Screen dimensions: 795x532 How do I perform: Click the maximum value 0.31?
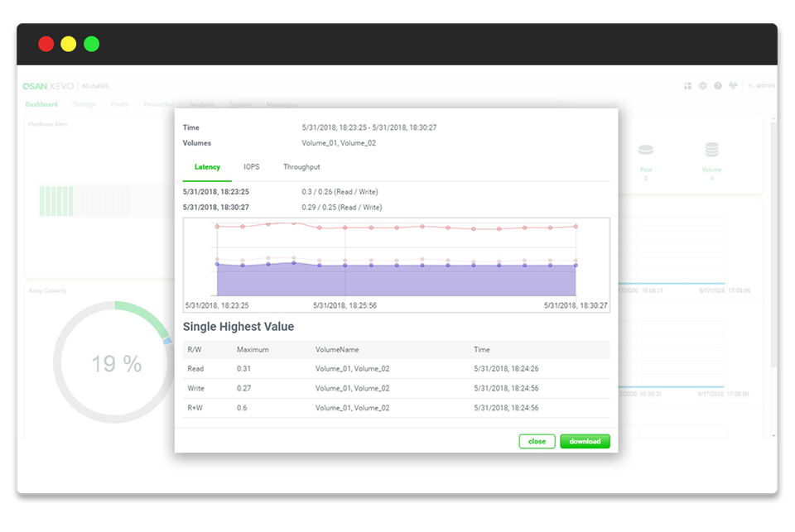pyautogui.click(x=243, y=369)
